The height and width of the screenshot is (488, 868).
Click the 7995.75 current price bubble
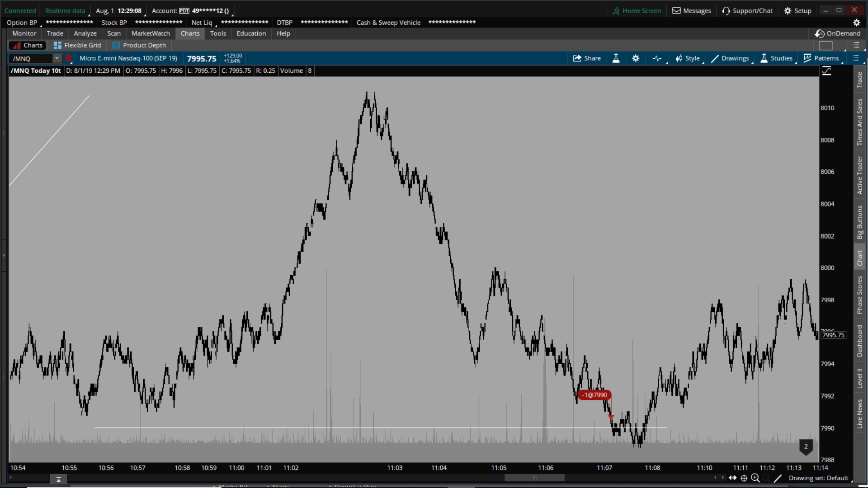(833, 335)
